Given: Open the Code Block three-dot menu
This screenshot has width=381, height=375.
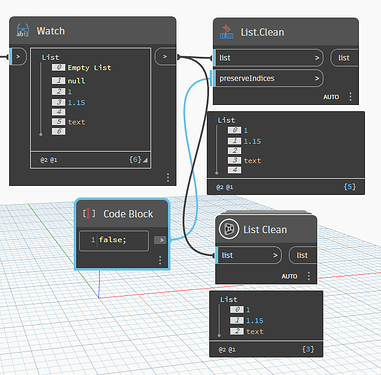Looking at the screenshot, I should (160, 260).
